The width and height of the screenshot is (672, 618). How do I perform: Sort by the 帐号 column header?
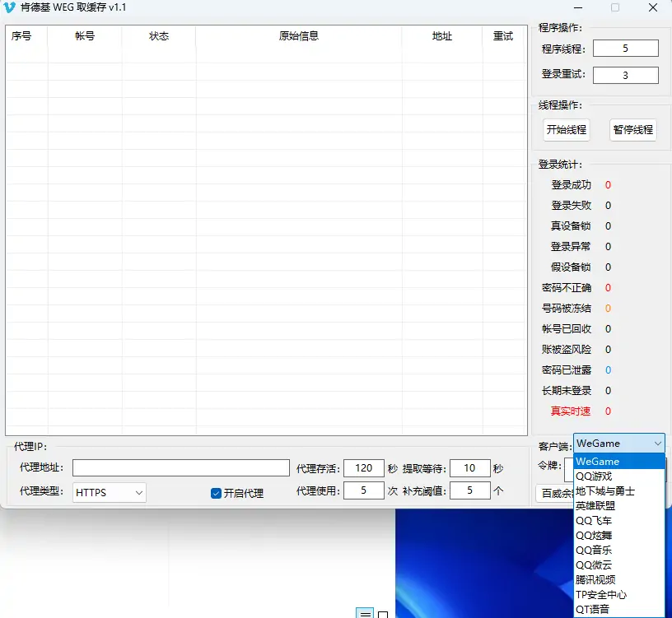(85, 36)
